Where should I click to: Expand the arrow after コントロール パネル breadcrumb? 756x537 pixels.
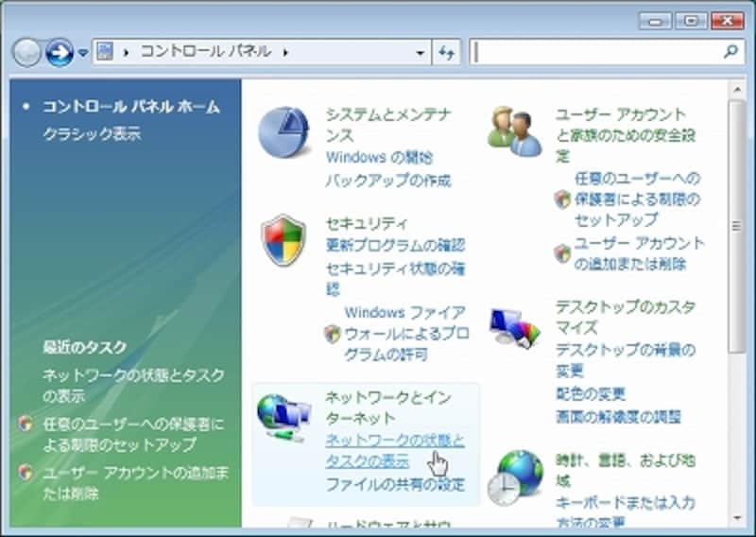tap(285, 52)
